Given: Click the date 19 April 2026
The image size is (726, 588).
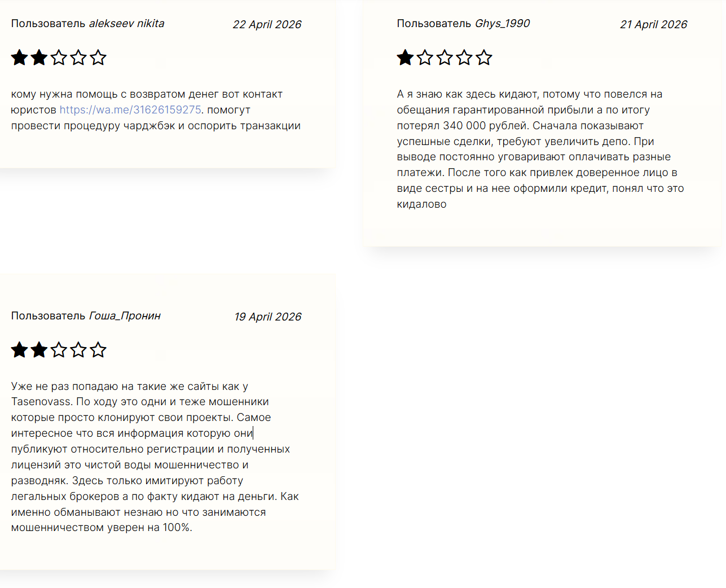Looking at the screenshot, I should [x=267, y=317].
